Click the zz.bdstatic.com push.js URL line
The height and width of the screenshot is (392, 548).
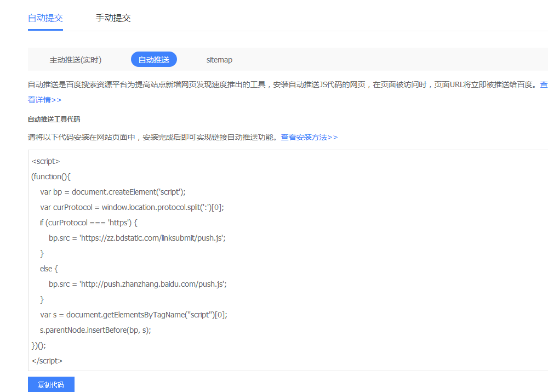(x=137, y=238)
